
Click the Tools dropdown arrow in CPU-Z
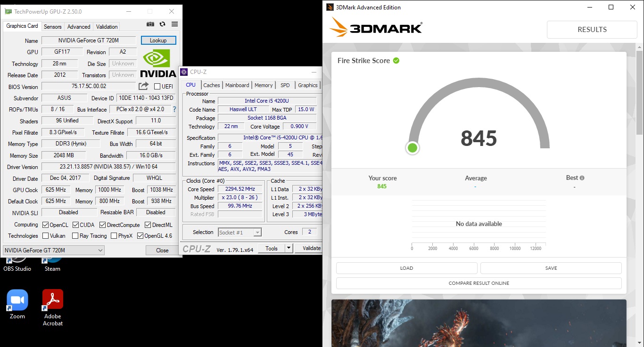pos(289,248)
